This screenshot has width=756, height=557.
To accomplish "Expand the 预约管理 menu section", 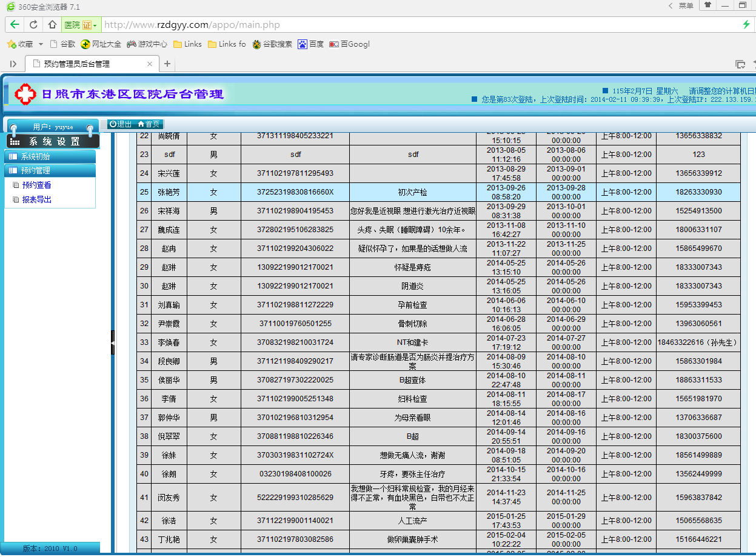I will [x=50, y=170].
